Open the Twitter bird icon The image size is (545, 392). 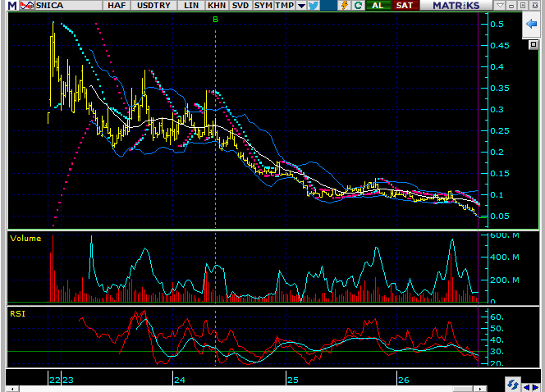314,5
